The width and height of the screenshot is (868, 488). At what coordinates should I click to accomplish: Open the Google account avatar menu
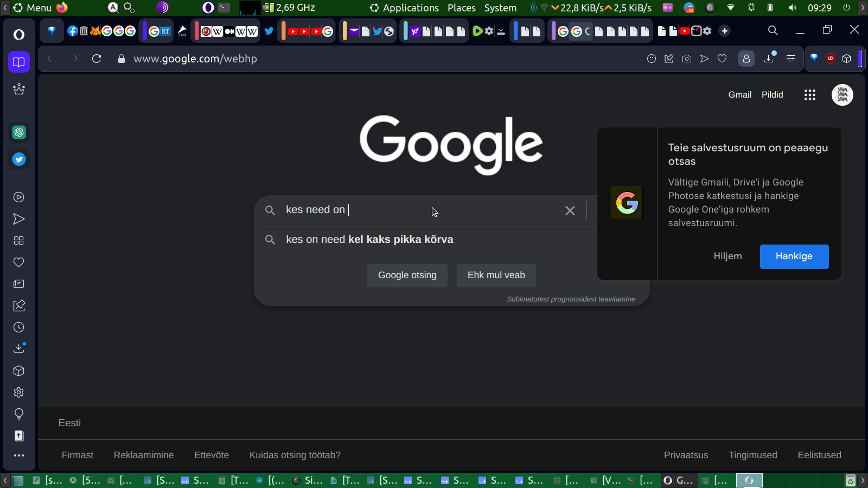[843, 95]
